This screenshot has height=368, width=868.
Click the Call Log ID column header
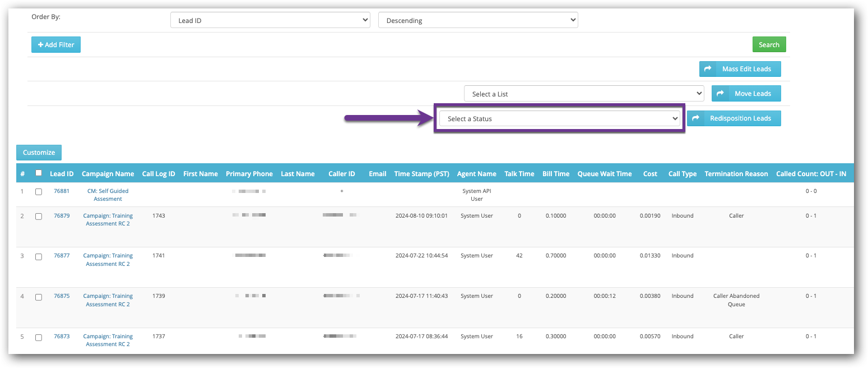coord(159,173)
